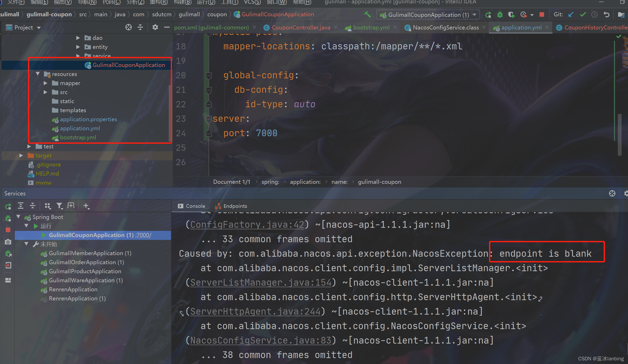628x364 pixels.
Task: Stop the service with the Services sidebar's red square
Action: [x=8, y=230]
